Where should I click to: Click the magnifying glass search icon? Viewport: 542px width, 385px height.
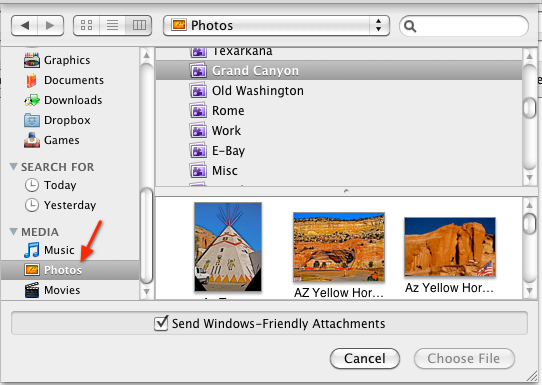pyautogui.click(x=410, y=26)
